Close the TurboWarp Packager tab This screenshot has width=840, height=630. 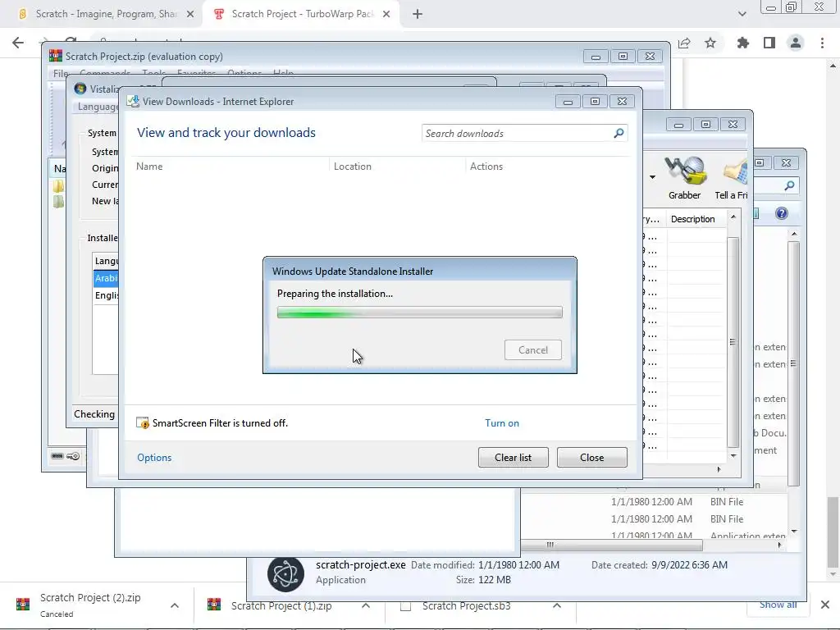[x=386, y=15]
